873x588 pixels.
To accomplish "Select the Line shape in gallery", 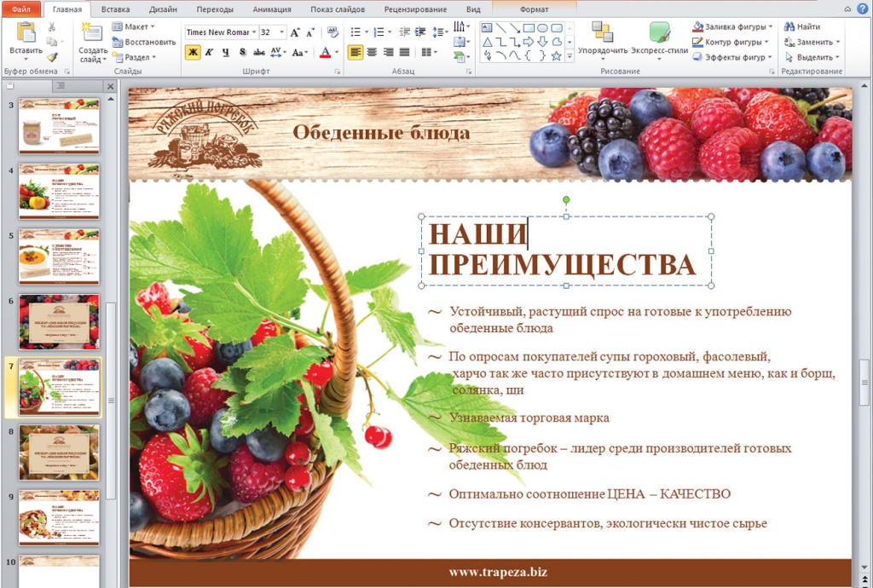I will point(501,28).
